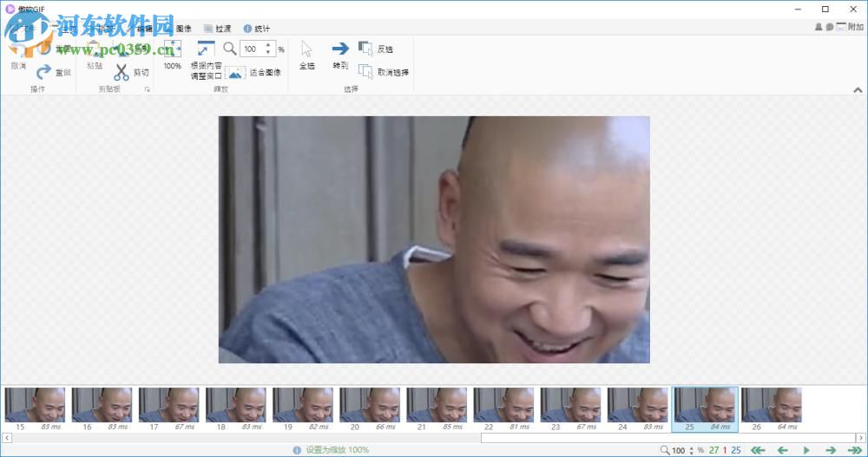Select frame 23 thumbnail
Viewport: 868px width, 457px height.
click(x=571, y=405)
